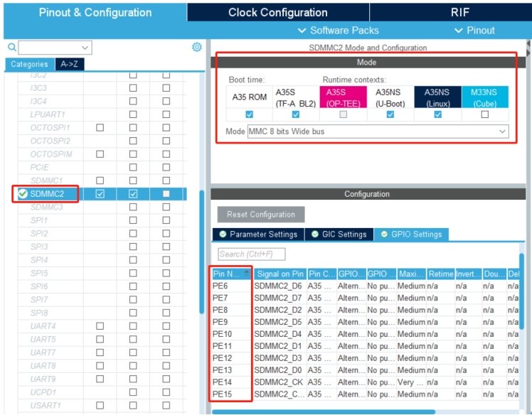Screen dimensions: 532x415
Task: Click the Parameter Settings tab status icon
Action: (x=223, y=235)
